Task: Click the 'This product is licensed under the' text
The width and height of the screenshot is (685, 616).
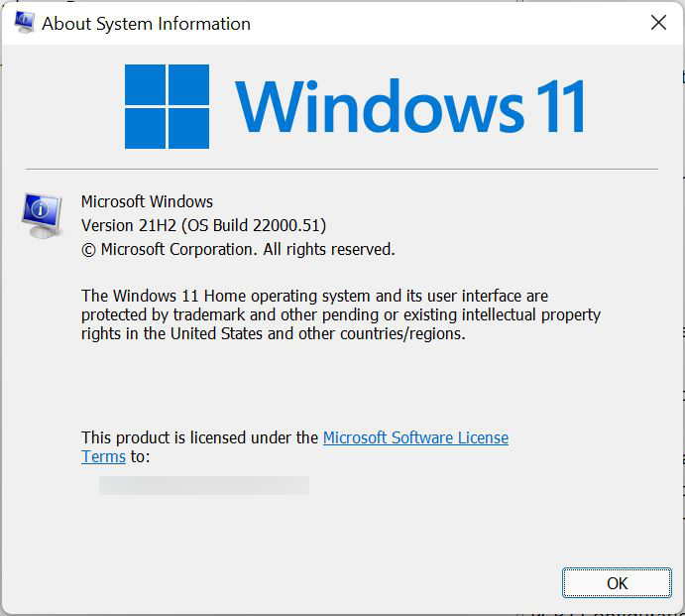Action: pyautogui.click(x=199, y=437)
